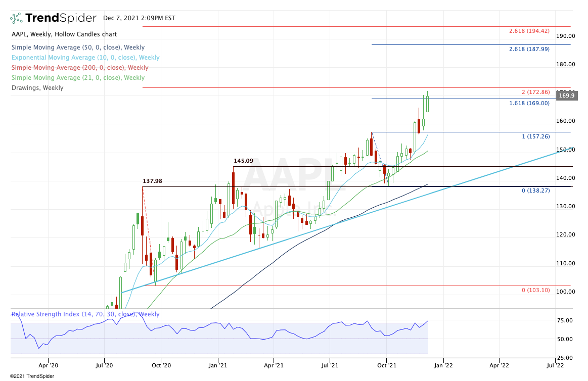Click the 0 (103.10) Fibonacci label

pos(536,290)
